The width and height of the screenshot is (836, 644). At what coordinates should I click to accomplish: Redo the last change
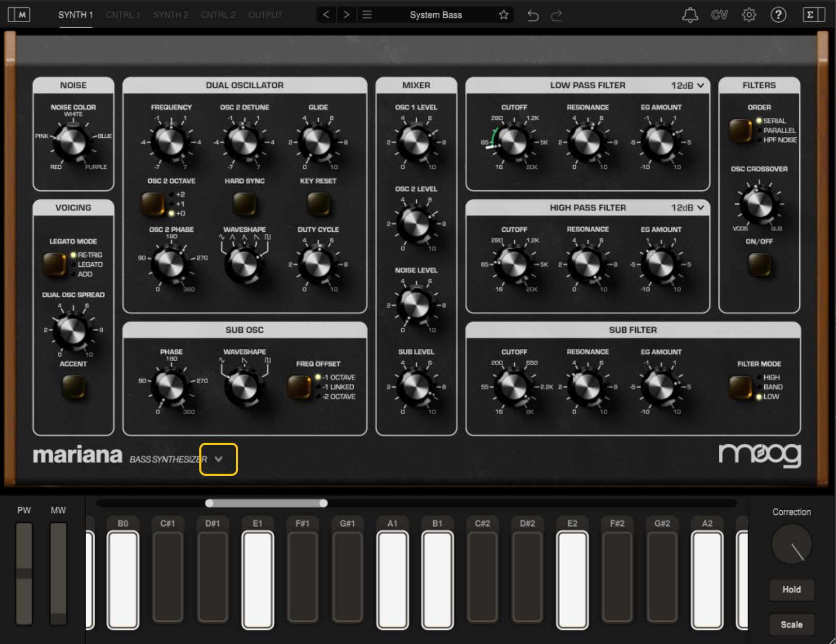[557, 15]
